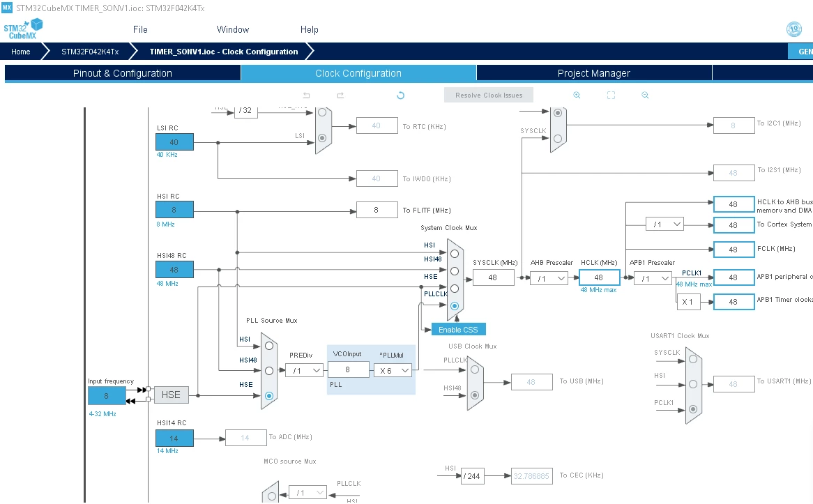The height and width of the screenshot is (504, 813).
Task: Select PLLCLK in System Clock Mux
Action: pos(455,306)
